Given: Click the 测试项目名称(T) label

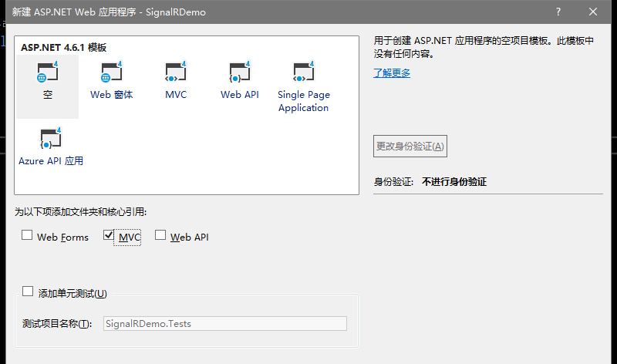Looking at the screenshot, I should [x=57, y=323].
